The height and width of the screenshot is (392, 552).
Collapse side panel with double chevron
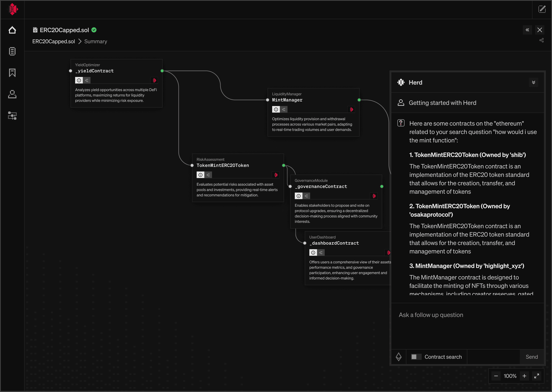[x=527, y=30]
